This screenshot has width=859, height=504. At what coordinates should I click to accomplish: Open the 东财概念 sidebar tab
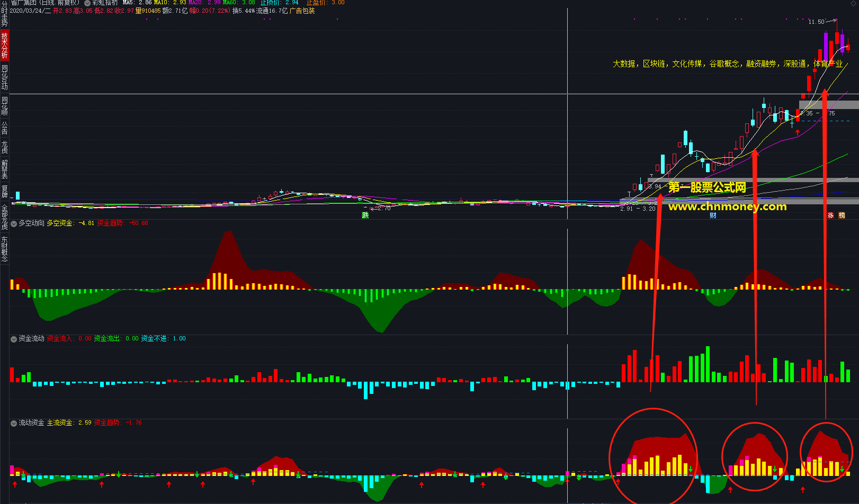point(4,249)
